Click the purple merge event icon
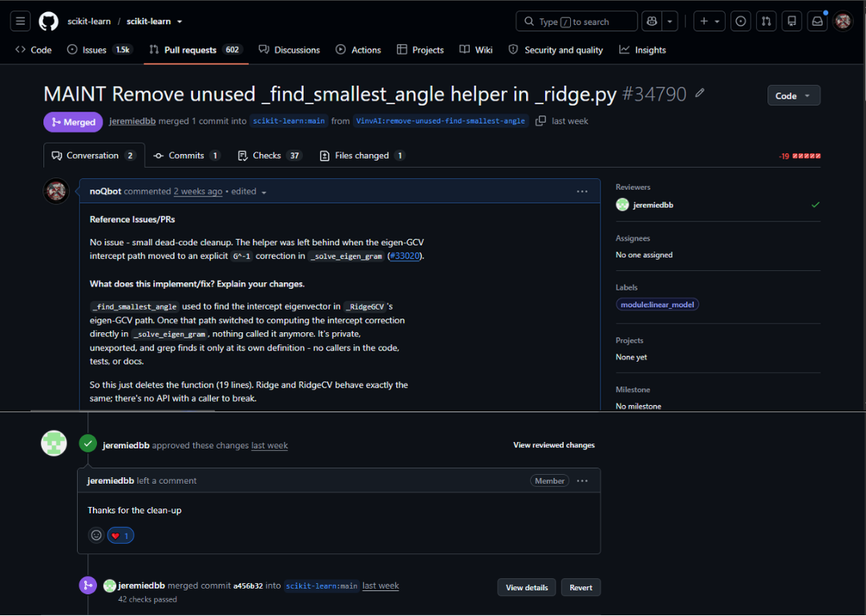This screenshot has width=866, height=616. 88,586
